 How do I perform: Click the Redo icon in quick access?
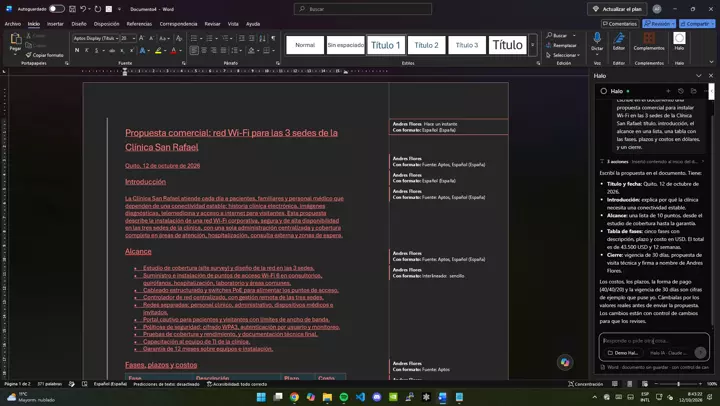pyautogui.click(x=98, y=9)
